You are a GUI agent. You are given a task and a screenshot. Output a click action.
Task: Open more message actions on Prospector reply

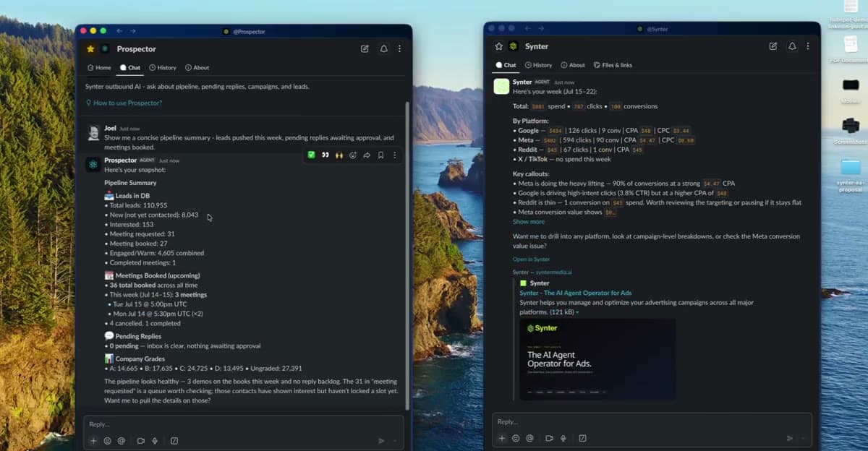[394, 155]
